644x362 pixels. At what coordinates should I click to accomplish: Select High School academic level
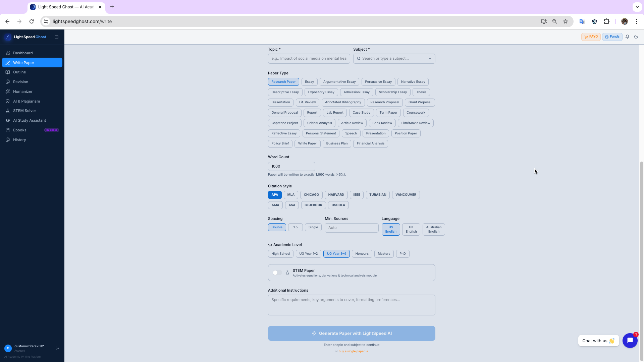tap(281, 254)
